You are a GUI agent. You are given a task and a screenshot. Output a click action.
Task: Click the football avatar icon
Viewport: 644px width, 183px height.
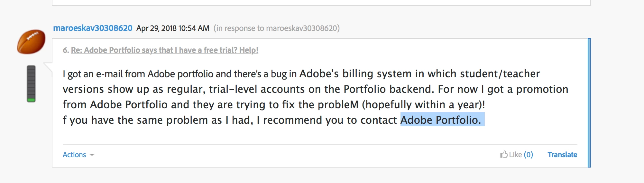[31, 42]
